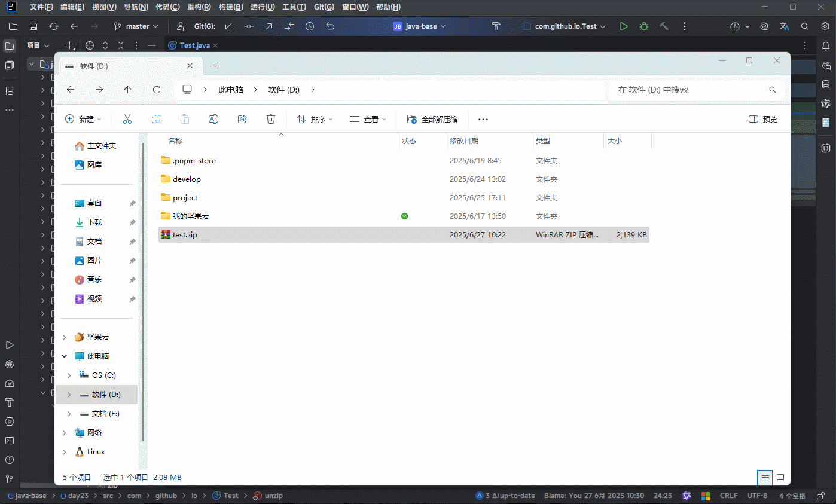This screenshot has width=836, height=504.
Task: Expand the OS (C:) drive node
Action: click(x=69, y=375)
